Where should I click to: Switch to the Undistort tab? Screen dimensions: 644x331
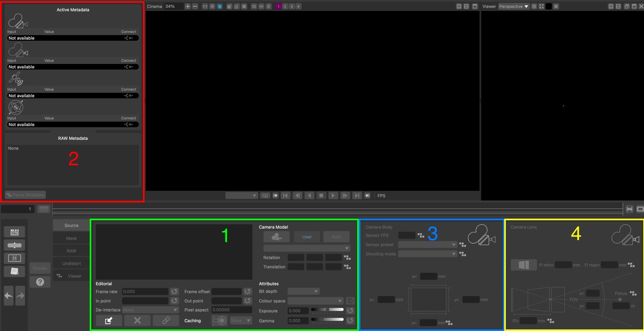coord(72,264)
